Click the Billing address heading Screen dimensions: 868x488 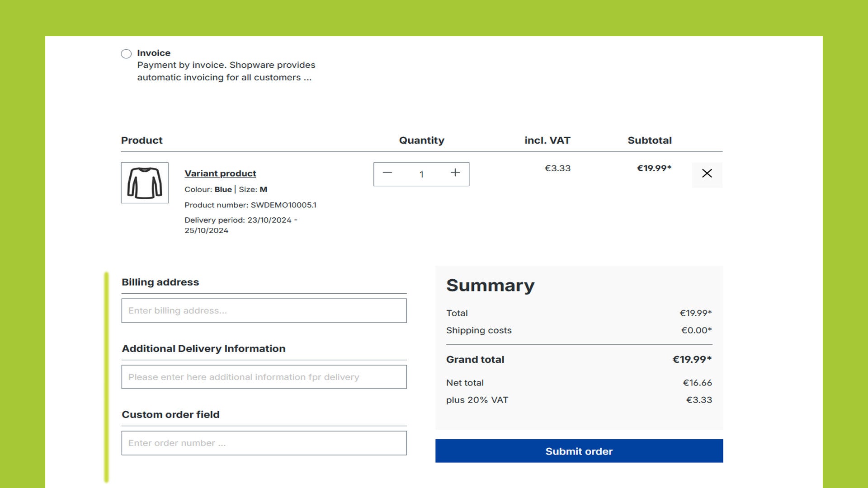160,282
